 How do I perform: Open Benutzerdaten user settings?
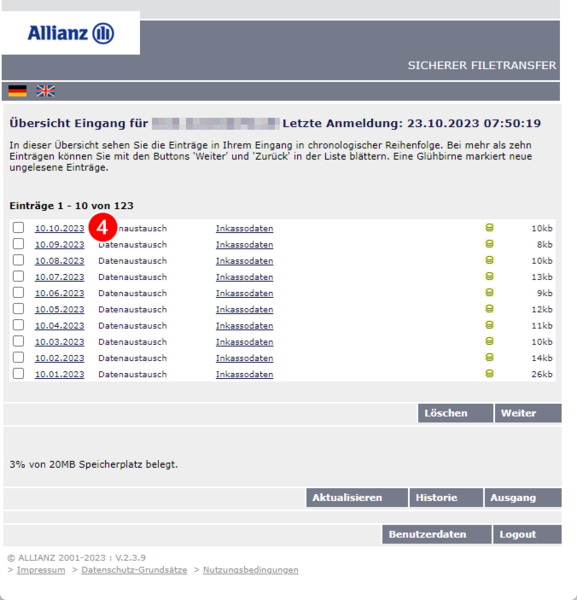click(x=437, y=534)
